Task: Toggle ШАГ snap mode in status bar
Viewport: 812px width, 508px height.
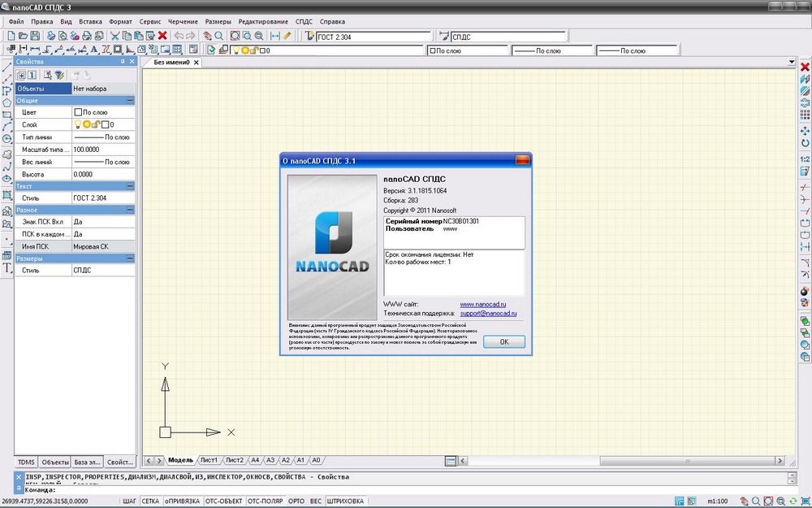Action: click(129, 501)
